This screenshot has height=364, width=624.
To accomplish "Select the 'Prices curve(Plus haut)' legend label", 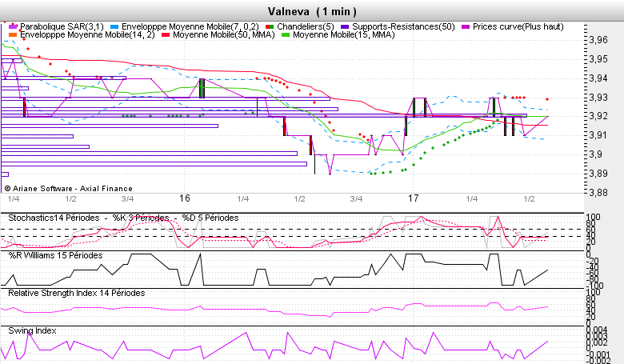I will coord(518,26).
